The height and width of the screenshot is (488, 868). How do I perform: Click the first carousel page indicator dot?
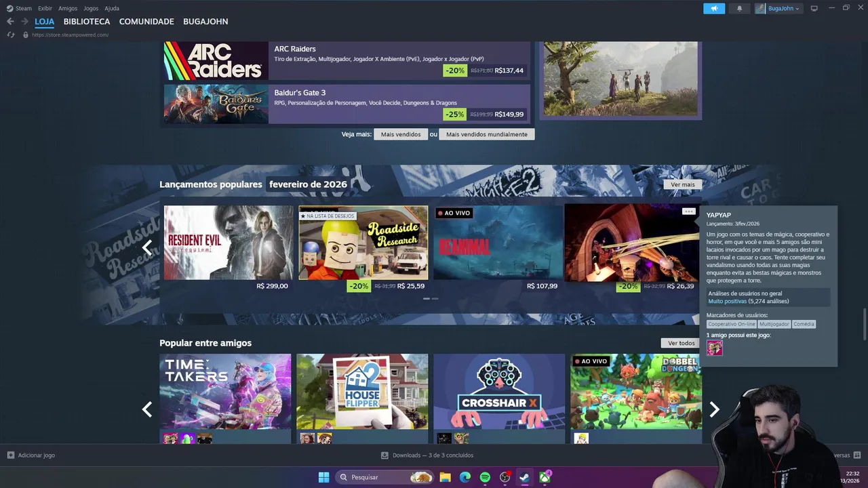pyautogui.click(x=427, y=299)
